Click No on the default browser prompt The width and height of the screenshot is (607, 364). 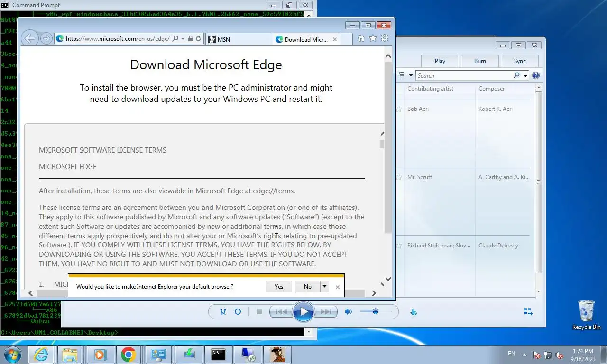coord(308,286)
